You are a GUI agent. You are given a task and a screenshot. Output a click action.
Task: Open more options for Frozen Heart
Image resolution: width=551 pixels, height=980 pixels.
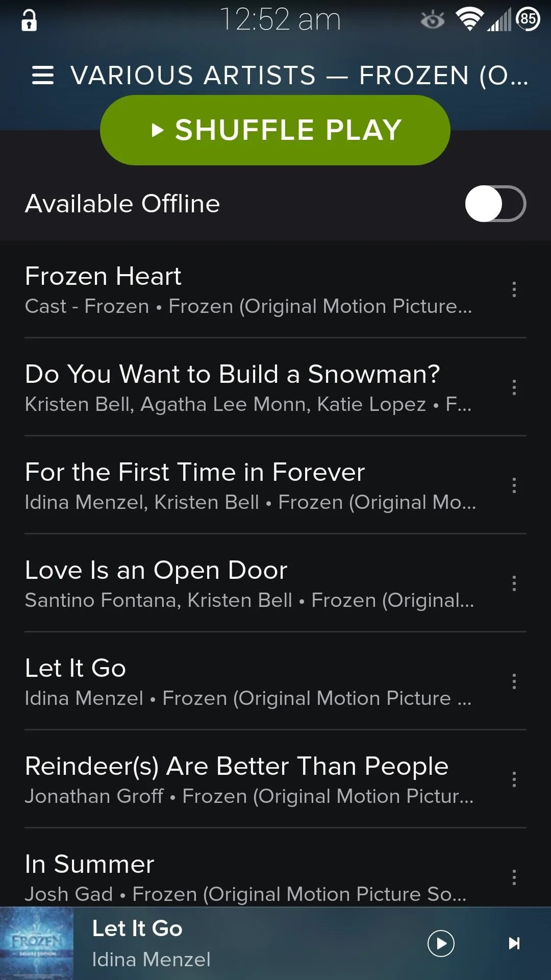coord(514,289)
